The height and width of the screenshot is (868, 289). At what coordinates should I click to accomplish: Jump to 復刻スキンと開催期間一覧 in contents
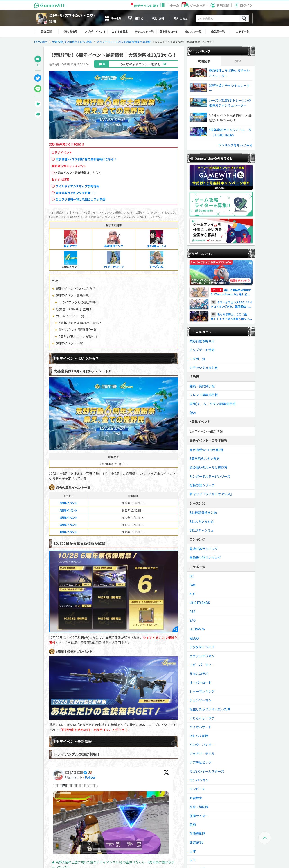(77, 329)
